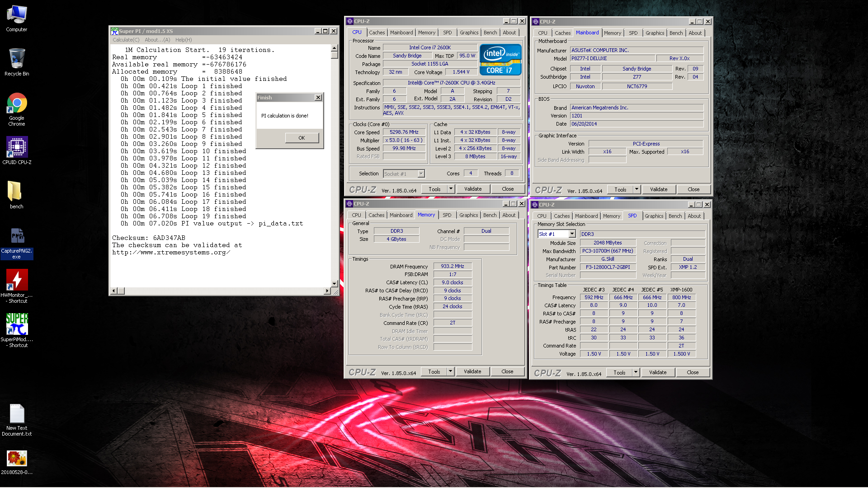
Task: Click the Core Voltage 1.544 V value
Action: (461, 72)
